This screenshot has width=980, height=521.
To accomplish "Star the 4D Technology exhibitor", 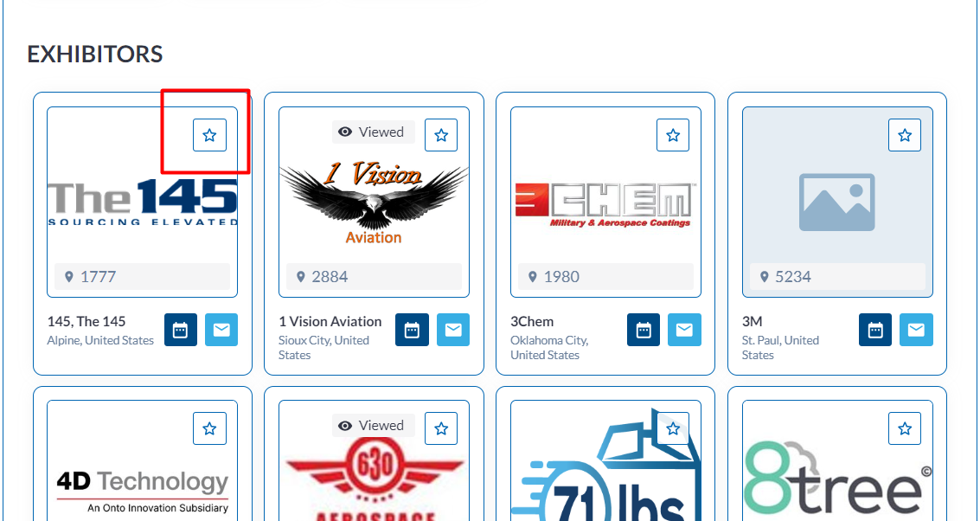I will [209, 428].
